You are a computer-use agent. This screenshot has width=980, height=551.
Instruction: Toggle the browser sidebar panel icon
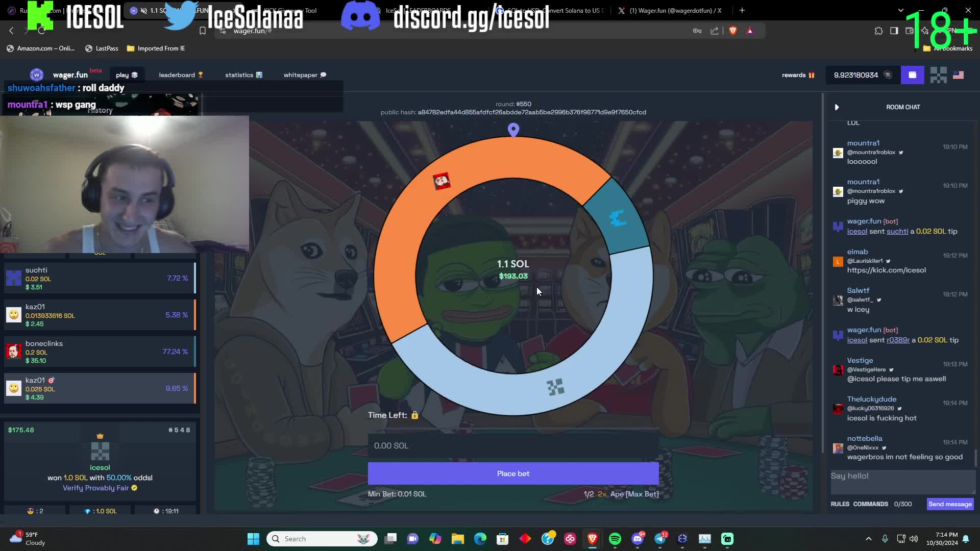tap(894, 31)
